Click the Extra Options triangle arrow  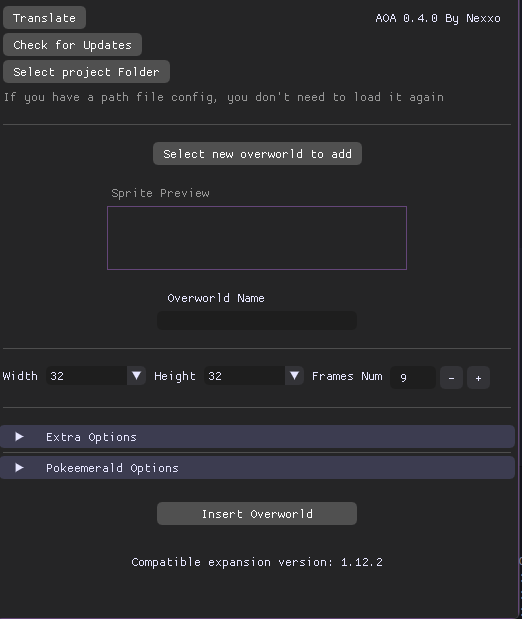pyautogui.click(x=19, y=437)
